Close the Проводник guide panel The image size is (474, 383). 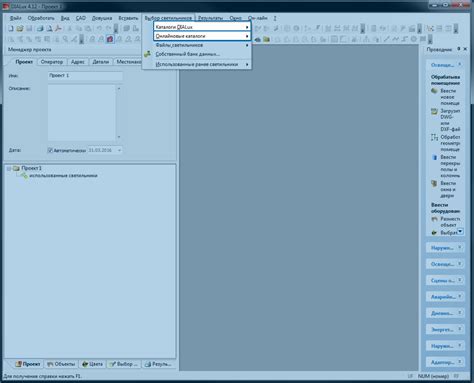pos(465,49)
